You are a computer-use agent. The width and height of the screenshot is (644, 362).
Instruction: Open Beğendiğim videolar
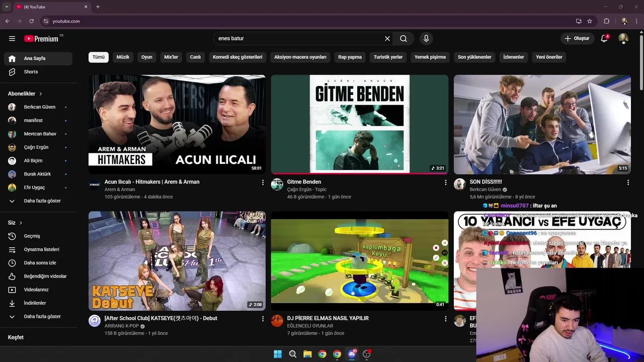(x=38, y=276)
